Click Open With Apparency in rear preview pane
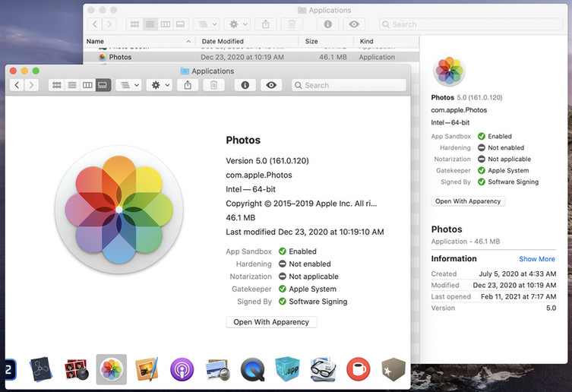The height and width of the screenshot is (392, 572). click(468, 201)
